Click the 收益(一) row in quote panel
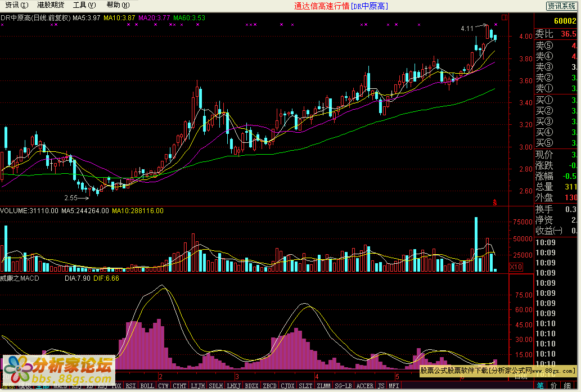The image size is (581, 392). [556, 231]
